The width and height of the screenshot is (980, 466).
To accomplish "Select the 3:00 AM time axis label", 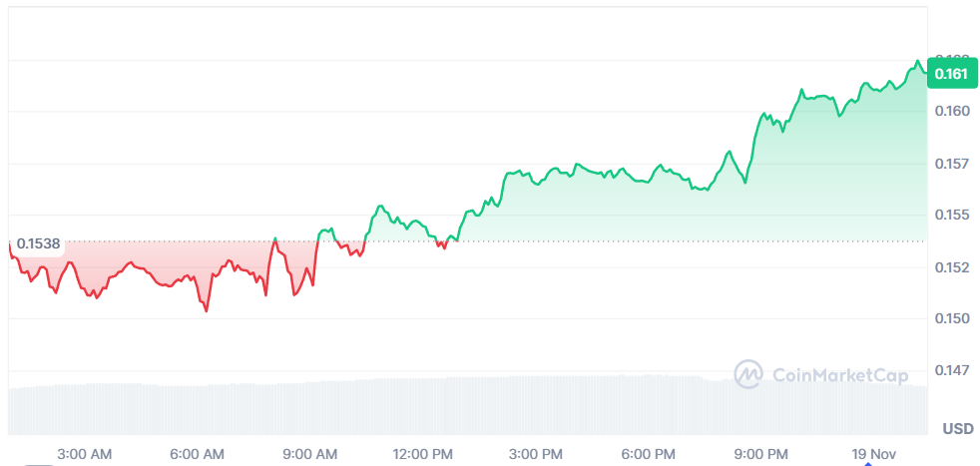I will click(85, 454).
